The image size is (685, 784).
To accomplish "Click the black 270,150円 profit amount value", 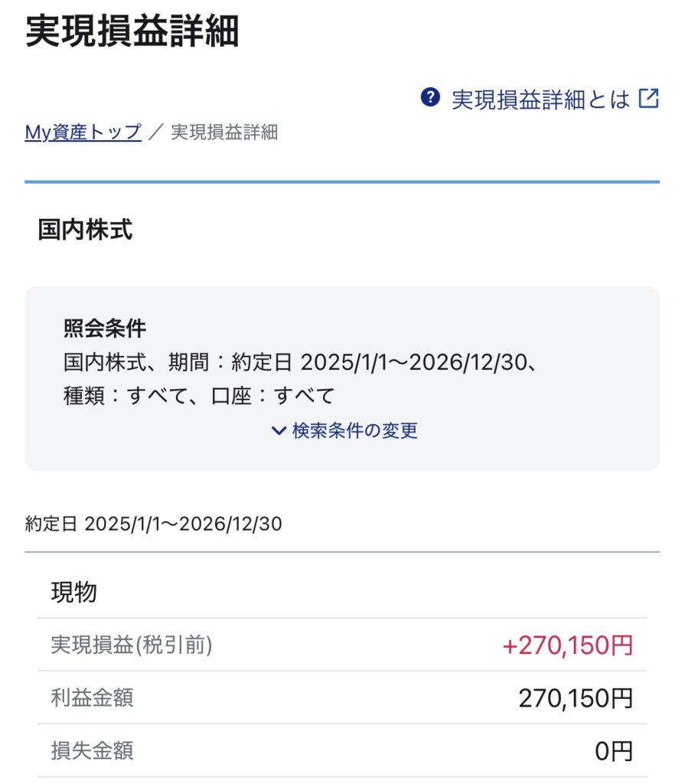I will click(x=576, y=698).
